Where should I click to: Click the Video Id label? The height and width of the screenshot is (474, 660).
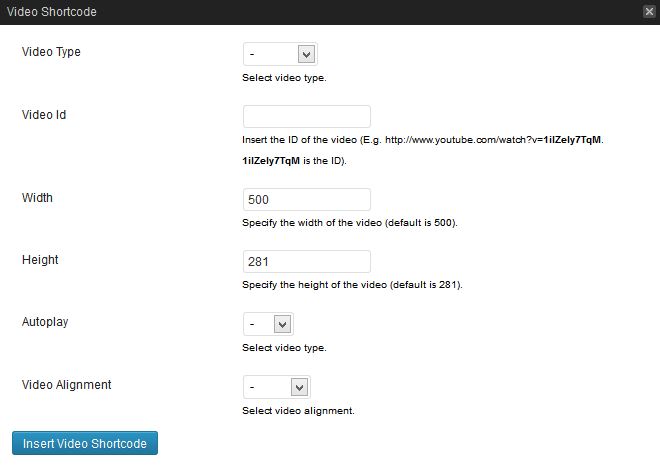[44, 115]
